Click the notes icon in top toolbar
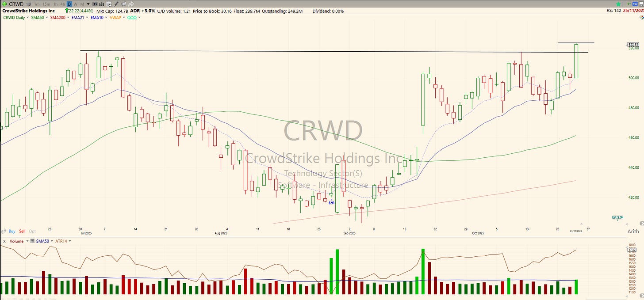The image size is (644, 300). click(x=124, y=4)
